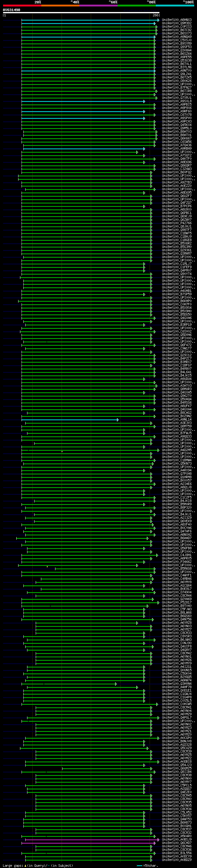Image resolution: width=197 pixels, height=868 pixels.
Task: Open hit UniRef100_B6SX73
Action: pyautogui.click(x=177, y=33)
